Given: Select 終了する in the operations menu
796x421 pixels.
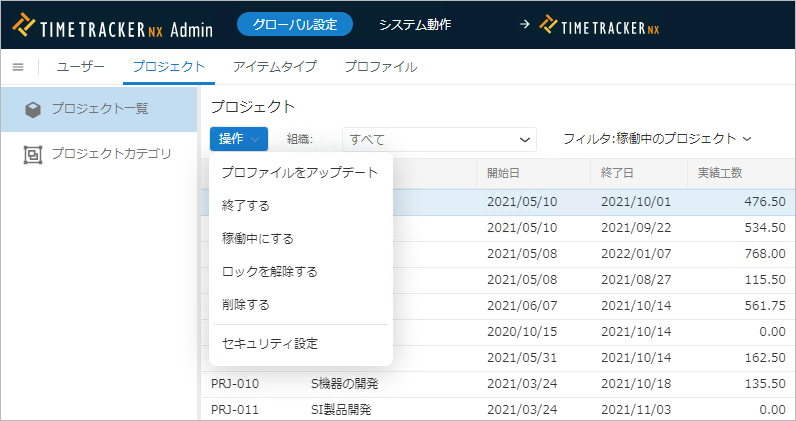Looking at the screenshot, I should [x=246, y=205].
